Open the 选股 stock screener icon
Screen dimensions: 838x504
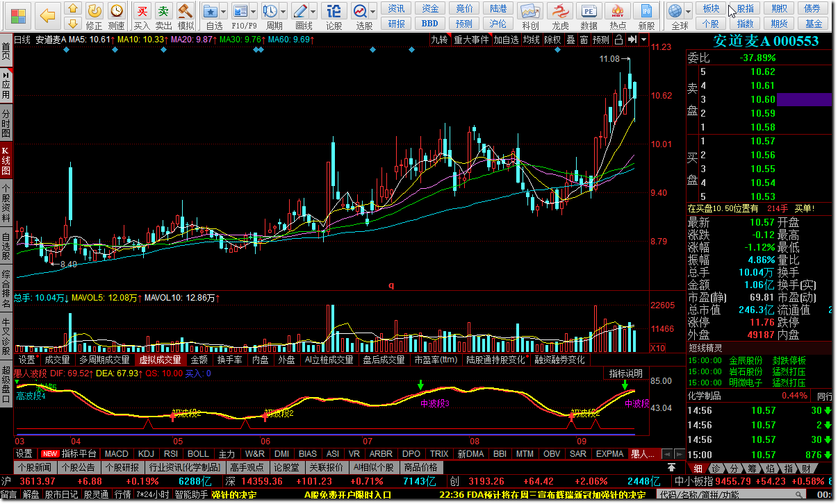pyautogui.click(x=360, y=11)
